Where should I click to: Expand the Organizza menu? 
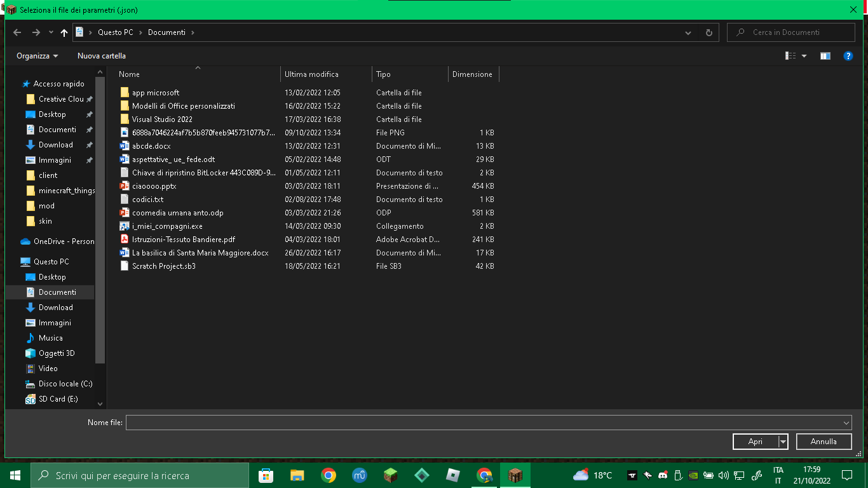pyautogui.click(x=37, y=56)
